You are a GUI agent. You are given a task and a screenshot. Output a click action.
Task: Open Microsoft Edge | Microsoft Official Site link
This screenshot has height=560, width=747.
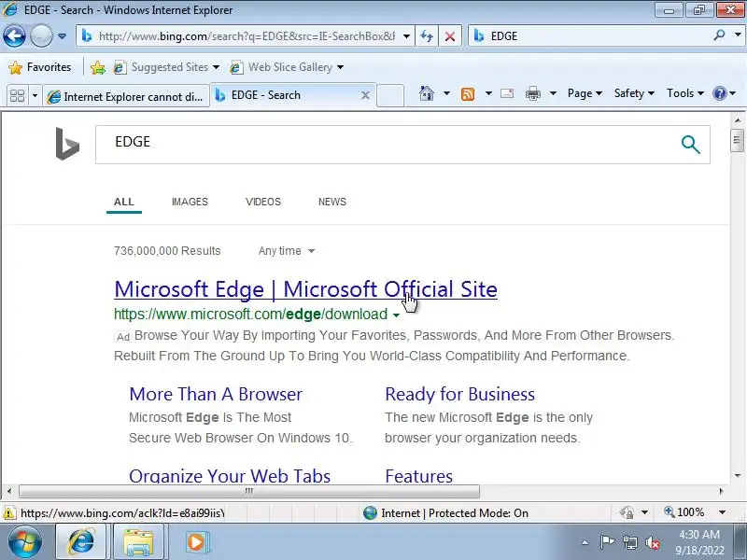(306, 289)
